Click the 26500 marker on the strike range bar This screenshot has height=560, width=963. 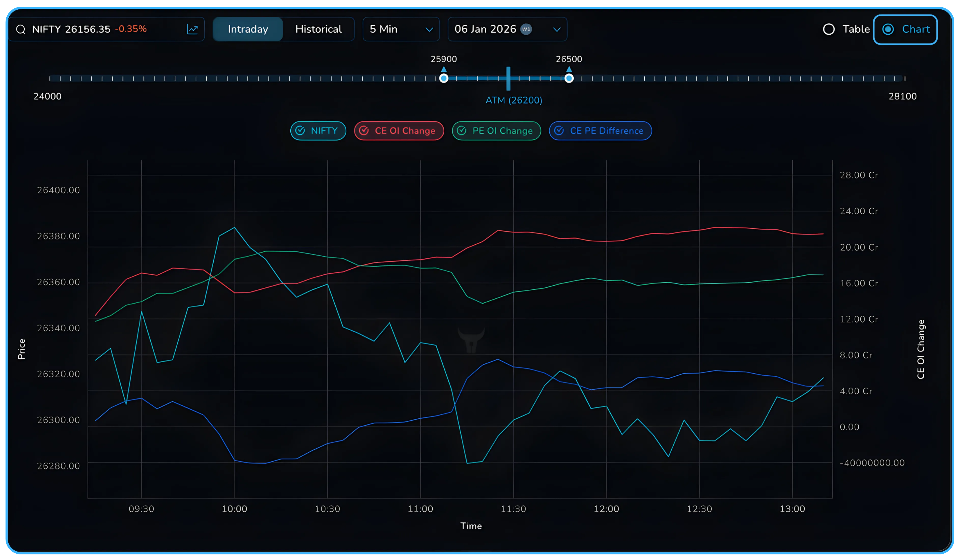click(569, 78)
